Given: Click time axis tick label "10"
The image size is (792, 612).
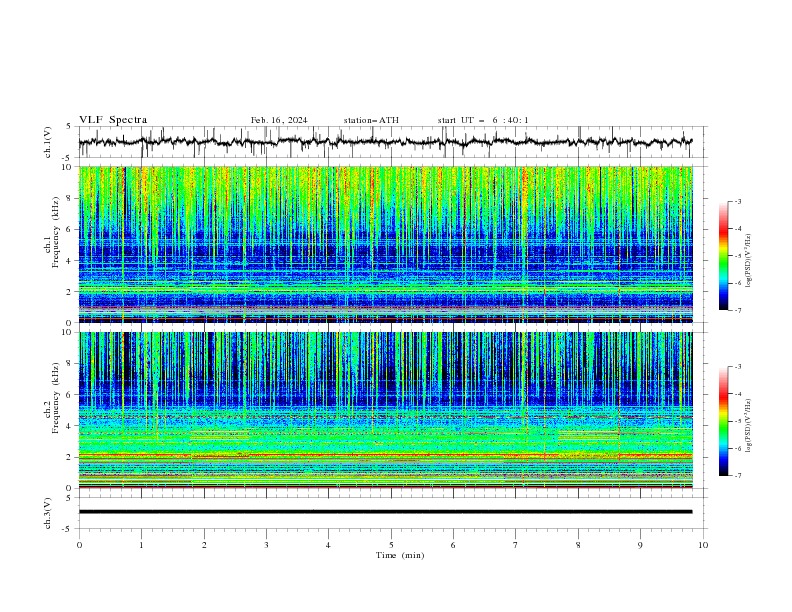Looking at the screenshot, I should (x=703, y=545).
